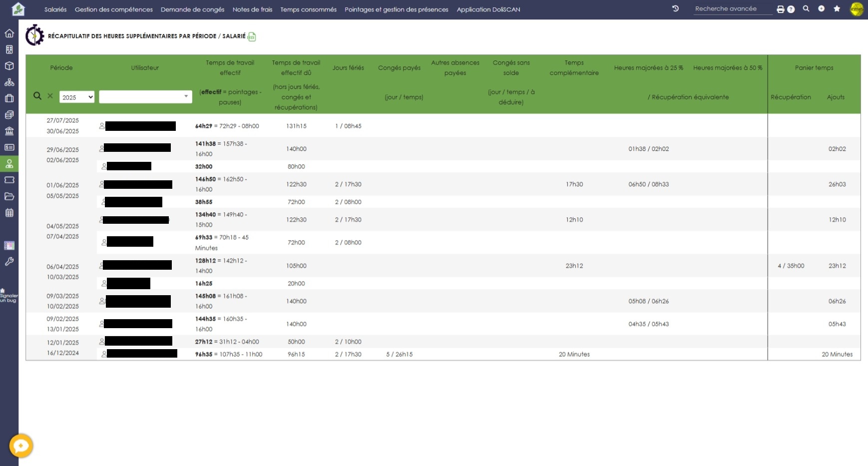Click the history clock icon in top bar
This screenshot has width=868, height=466.
coord(675,9)
